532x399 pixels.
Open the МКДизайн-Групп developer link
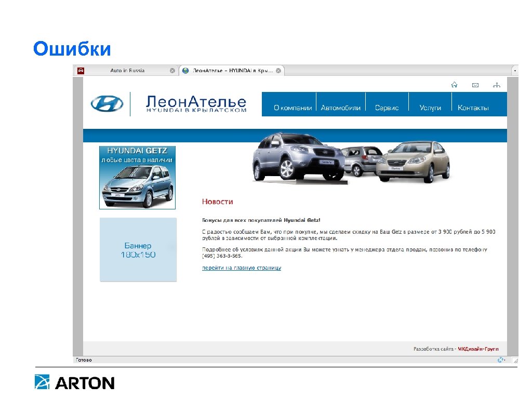click(478, 349)
